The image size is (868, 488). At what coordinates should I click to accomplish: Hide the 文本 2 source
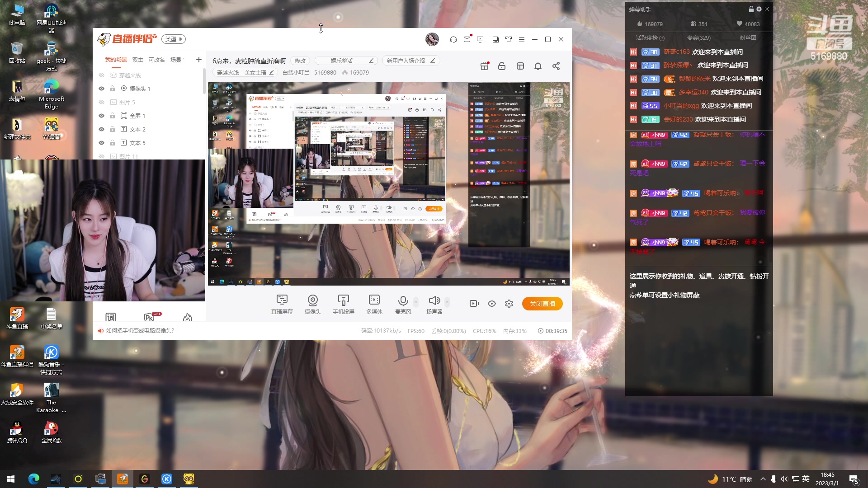[102, 129]
